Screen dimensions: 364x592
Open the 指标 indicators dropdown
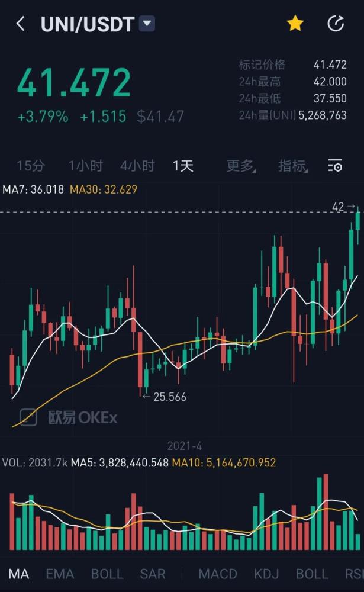click(291, 166)
